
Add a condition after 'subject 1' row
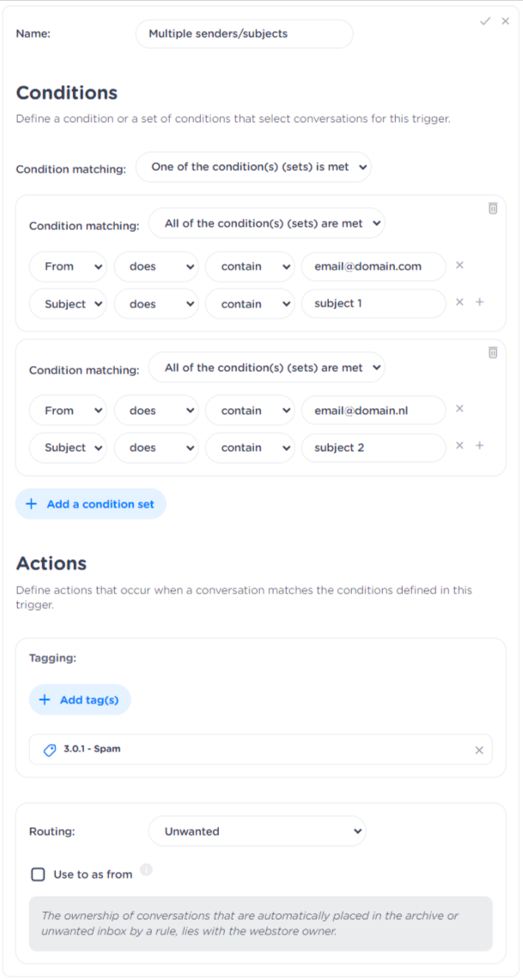click(480, 302)
